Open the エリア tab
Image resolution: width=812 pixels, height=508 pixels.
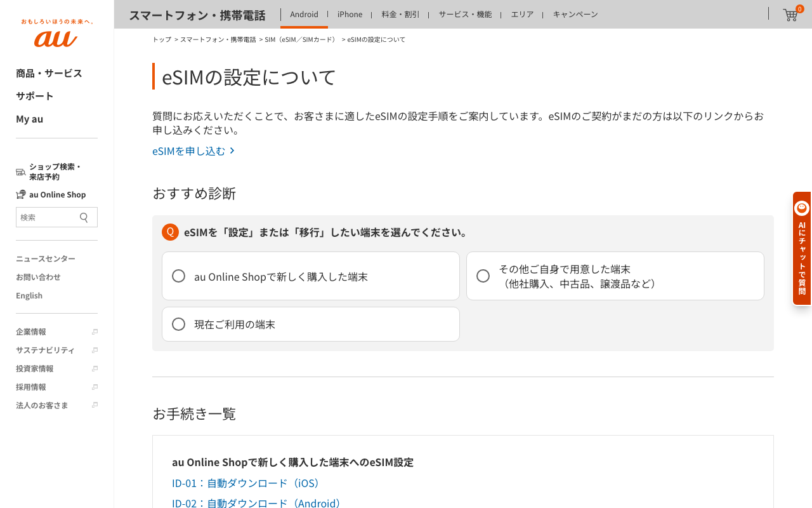coord(522,14)
